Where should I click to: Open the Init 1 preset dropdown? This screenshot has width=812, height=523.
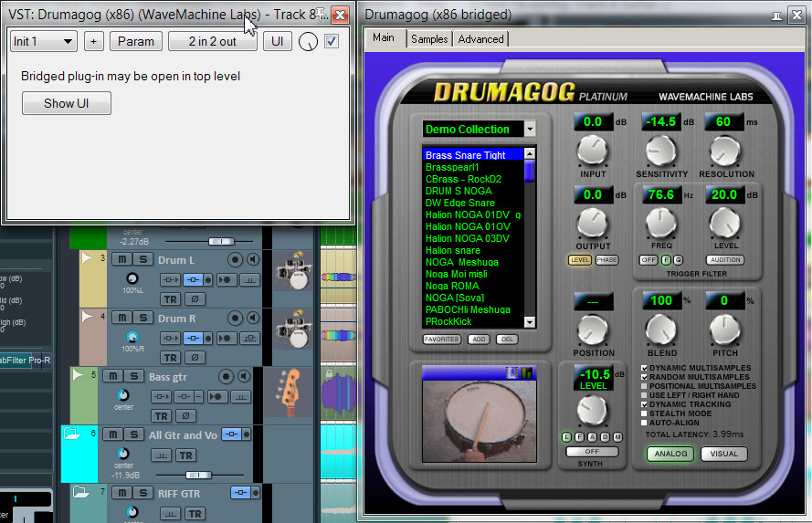point(44,41)
